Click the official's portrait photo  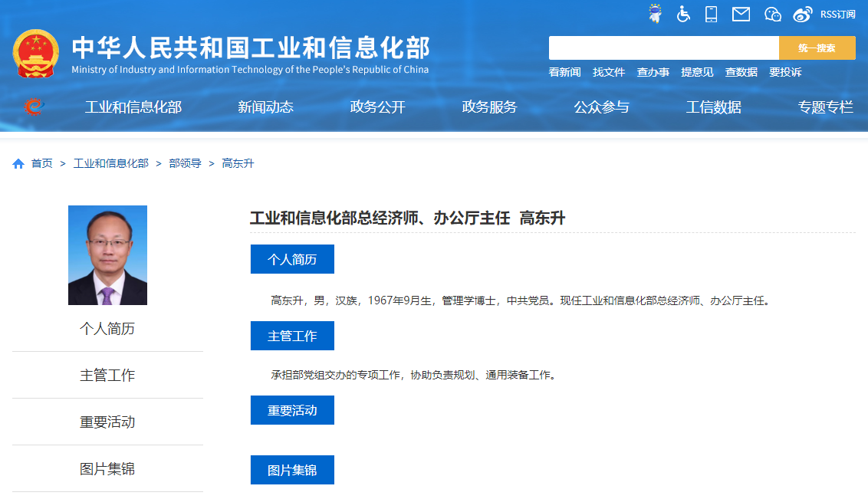107,255
